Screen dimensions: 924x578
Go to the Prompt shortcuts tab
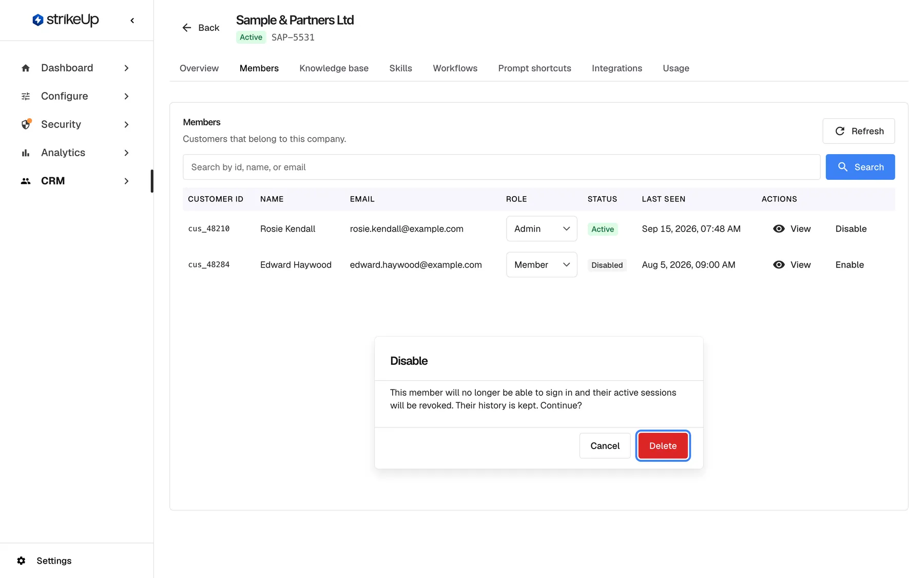(x=534, y=68)
